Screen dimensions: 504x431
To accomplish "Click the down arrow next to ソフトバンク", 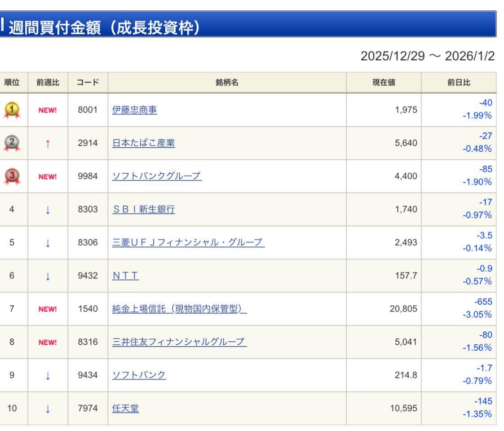I will pyautogui.click(x=48, y=375).
